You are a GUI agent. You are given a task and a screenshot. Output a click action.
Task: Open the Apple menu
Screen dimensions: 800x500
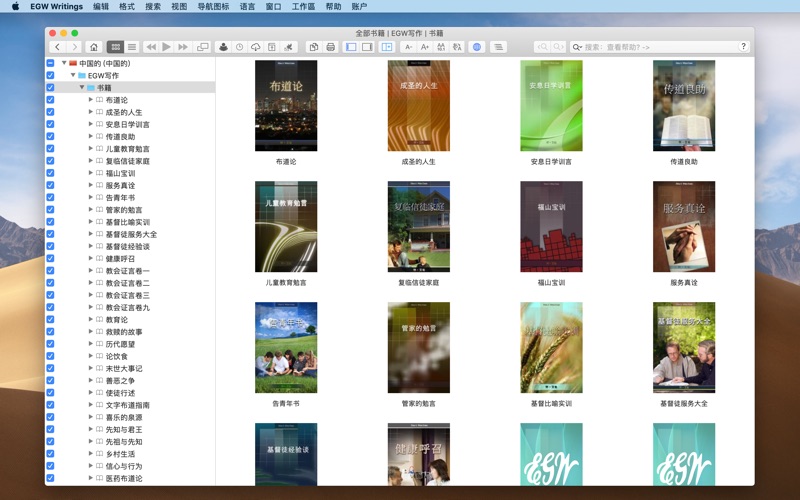pos(15,7)
